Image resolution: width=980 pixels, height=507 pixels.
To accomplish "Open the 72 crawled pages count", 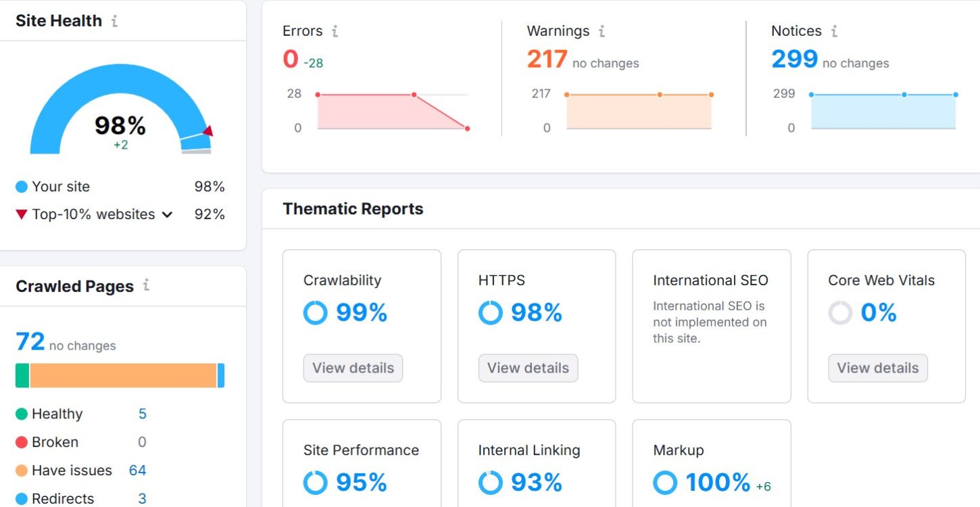I will click(x=30, y=342).
